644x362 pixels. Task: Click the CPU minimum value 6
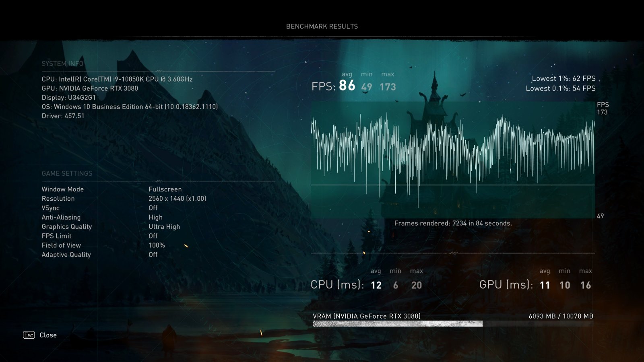(396, 285)
